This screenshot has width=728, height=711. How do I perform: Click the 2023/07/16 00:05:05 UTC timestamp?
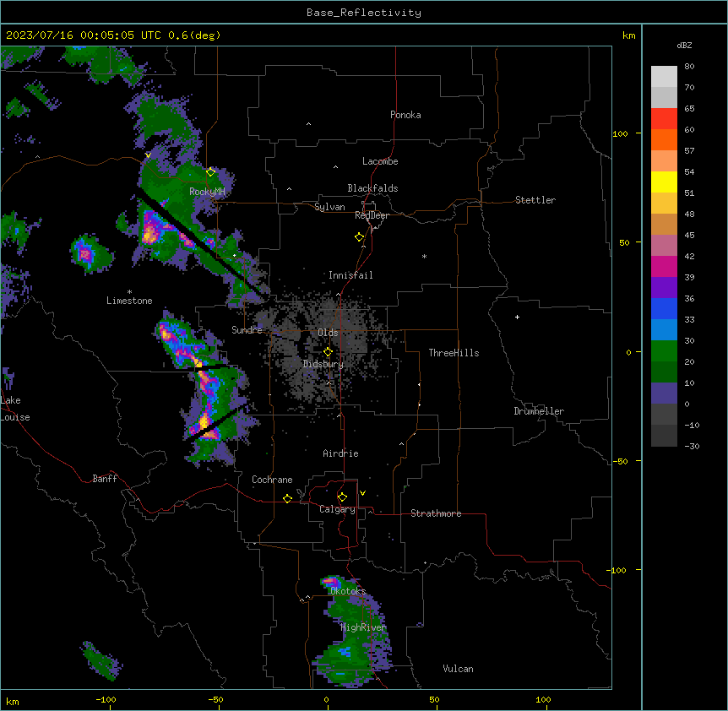click(84, 35)
